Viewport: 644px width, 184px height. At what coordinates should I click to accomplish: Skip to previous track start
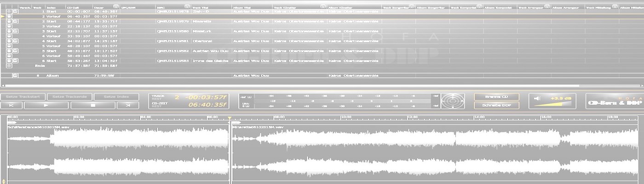[x=12, y=105]
